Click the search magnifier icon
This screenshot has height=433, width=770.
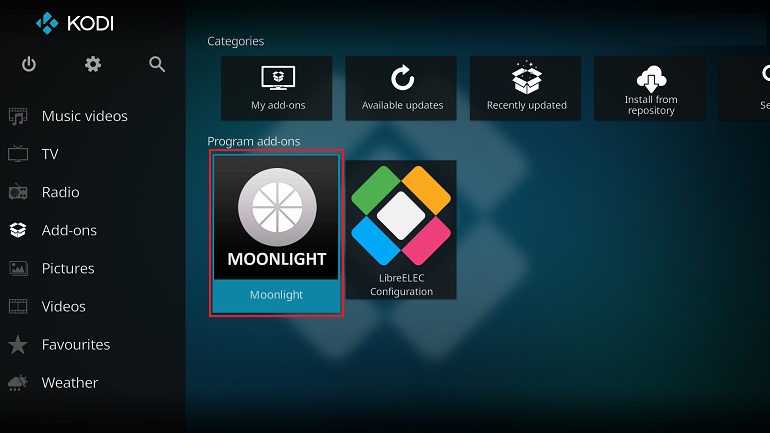tap(157, 64)
